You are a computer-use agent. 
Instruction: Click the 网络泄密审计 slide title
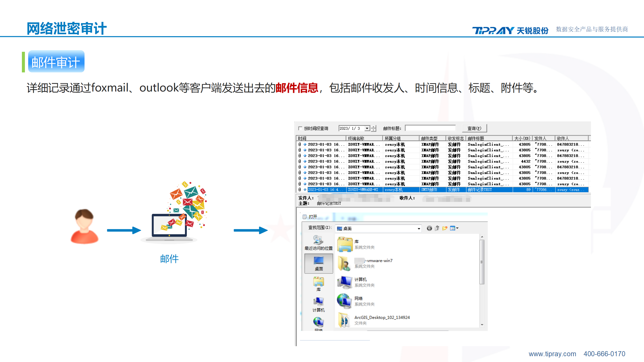click(x=67, y=28)
